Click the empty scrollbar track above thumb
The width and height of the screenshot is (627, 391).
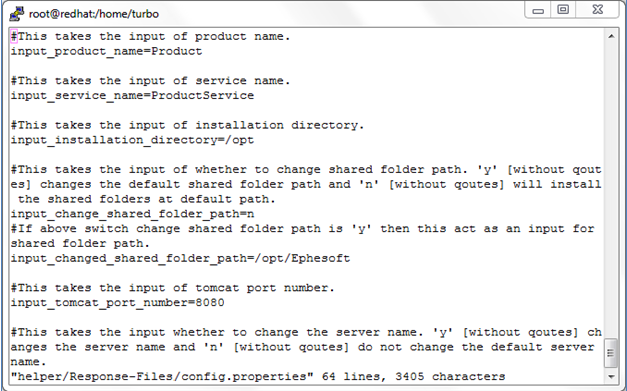coord(611,190)
